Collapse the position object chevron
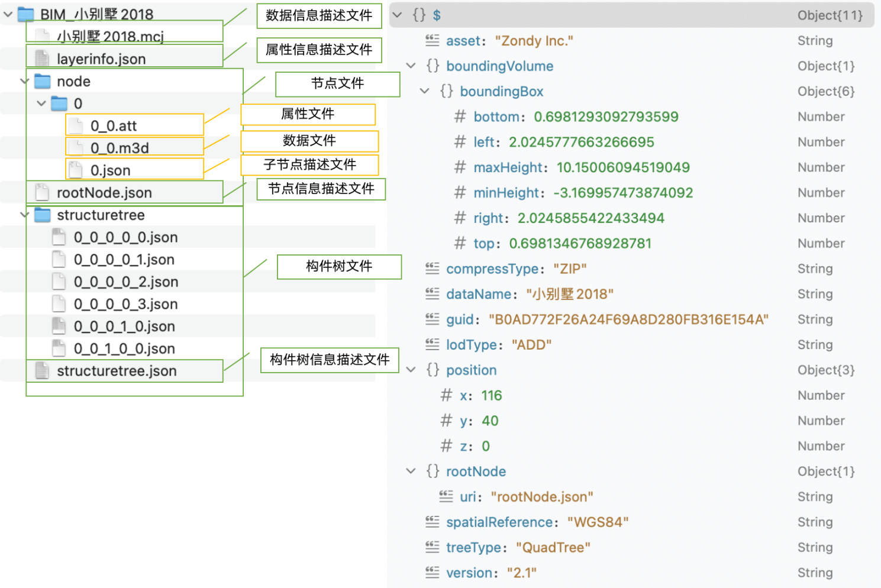This screenshot has width=881, height=588. pos(411,370)
